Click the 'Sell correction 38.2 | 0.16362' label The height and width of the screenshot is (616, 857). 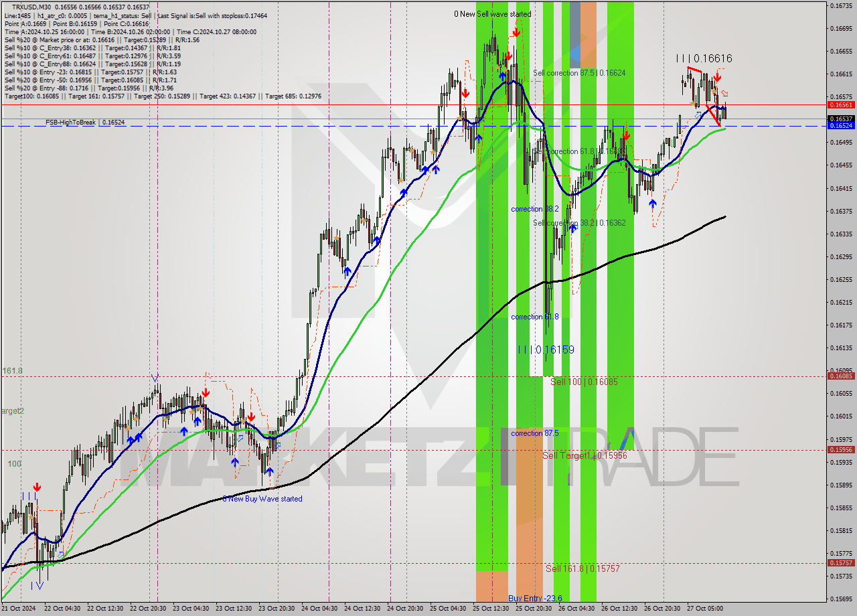579,223
